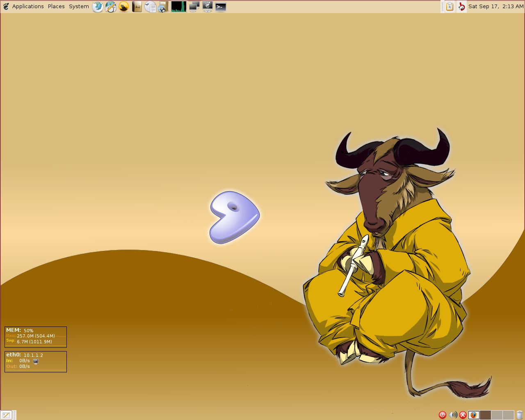
Task: Open the Places menu
Action: coord(56,6)
